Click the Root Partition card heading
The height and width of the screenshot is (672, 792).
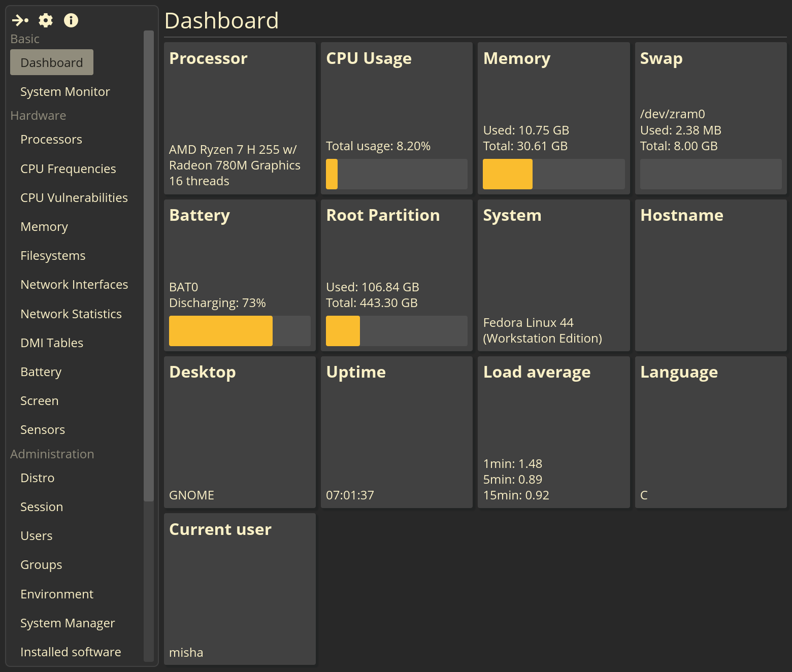coord(383,215)
